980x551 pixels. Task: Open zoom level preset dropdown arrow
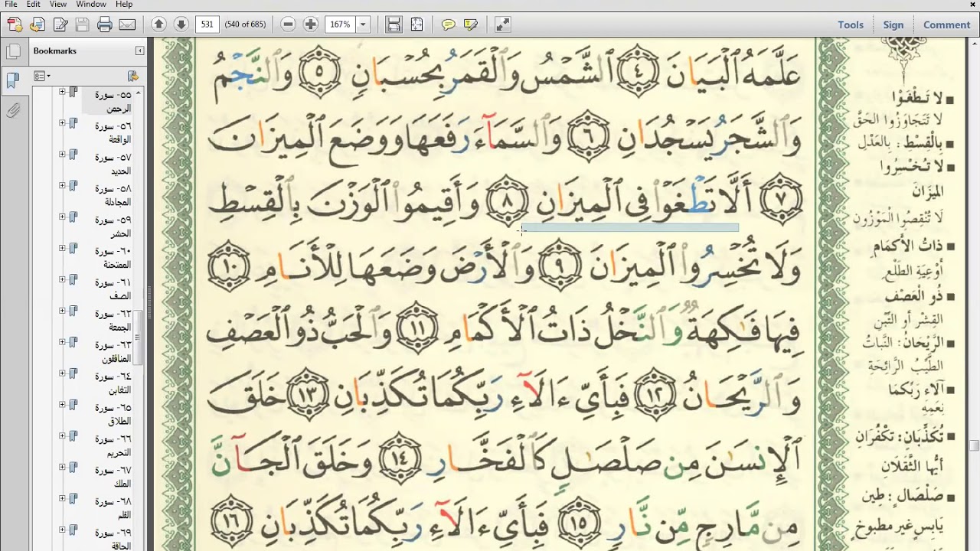click(x=363, y=24)
